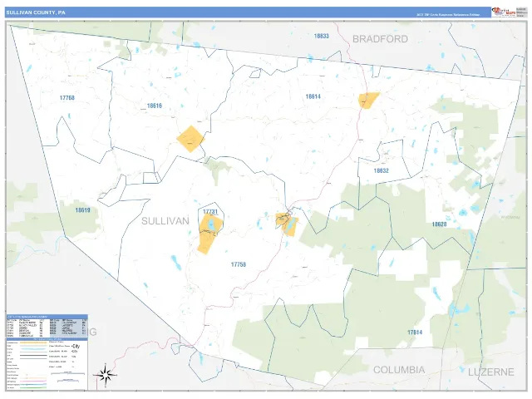Click ZIP code label 18616
The width and height of the screenshot is (532, 399).
[x=155, y=106]
